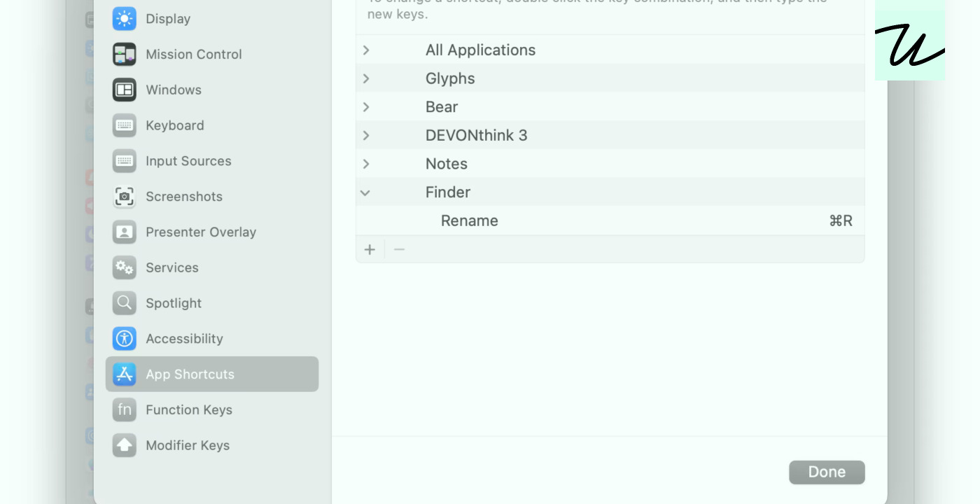Click the Input Sources icon
Screen dimensions: 980x504
click(x=125, y=161)
